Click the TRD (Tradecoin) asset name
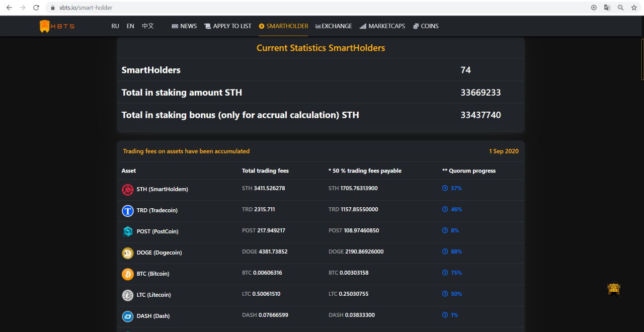644x332 pixels. 157,210
